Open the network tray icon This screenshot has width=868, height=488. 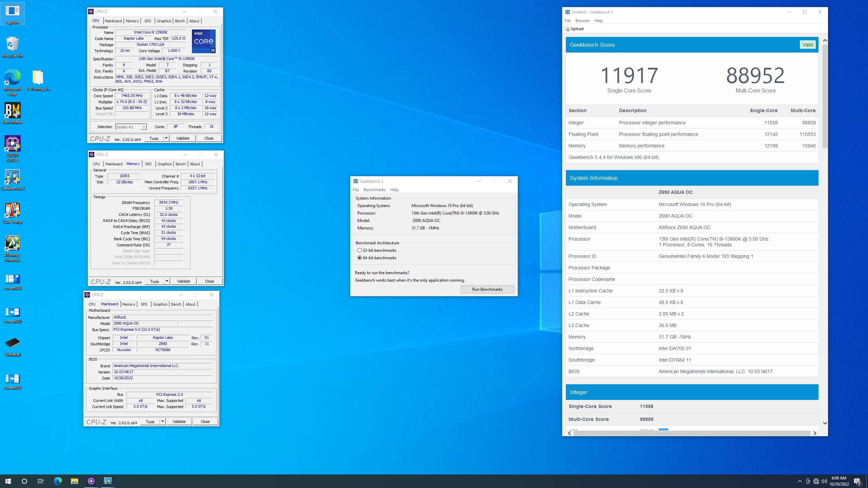click(816, 481)
